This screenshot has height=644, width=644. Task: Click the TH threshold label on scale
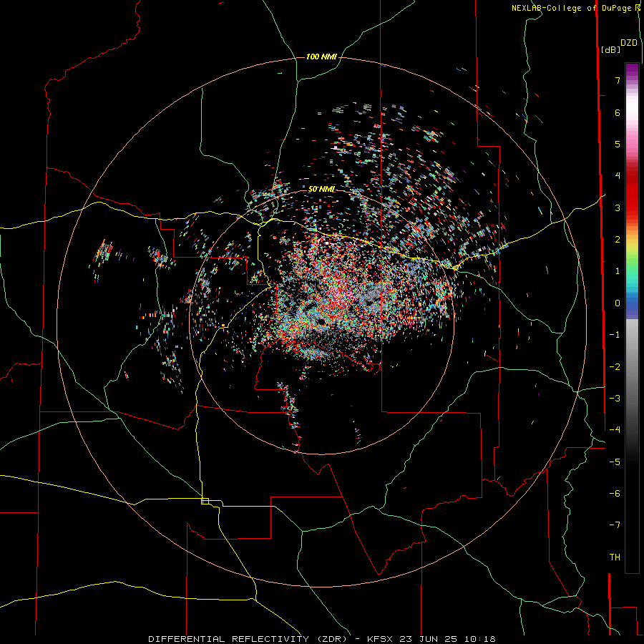[x=615, y=557]
